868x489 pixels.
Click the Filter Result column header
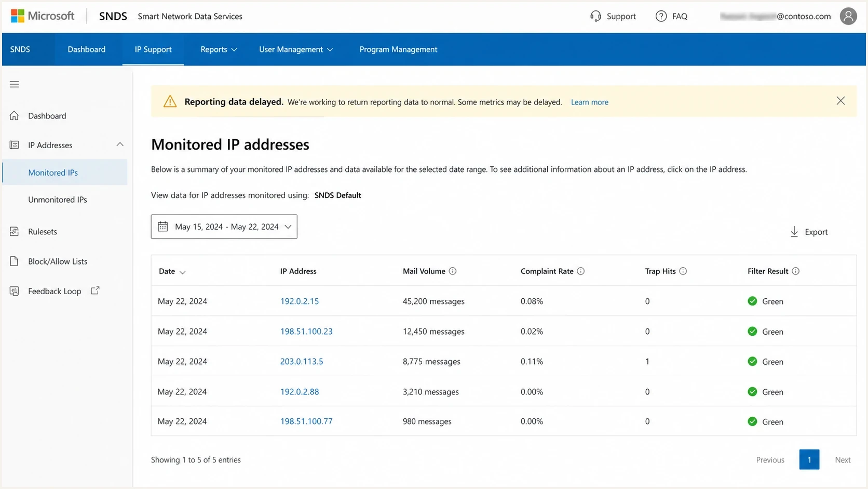pyautogui.click(x=768, y=271)
